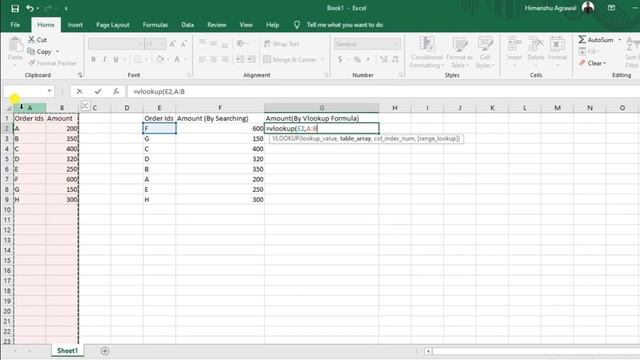Toggle Italic formatting
The height and width of the screenshot is (360, 640).
(104, 60)
